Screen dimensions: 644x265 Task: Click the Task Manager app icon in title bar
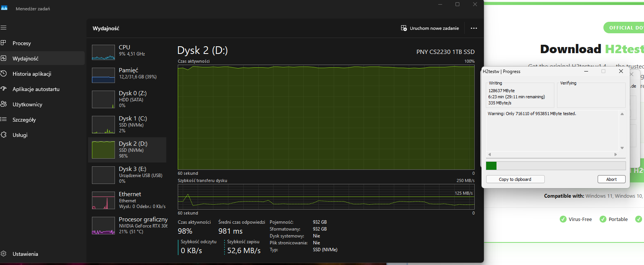pos(4,8)
